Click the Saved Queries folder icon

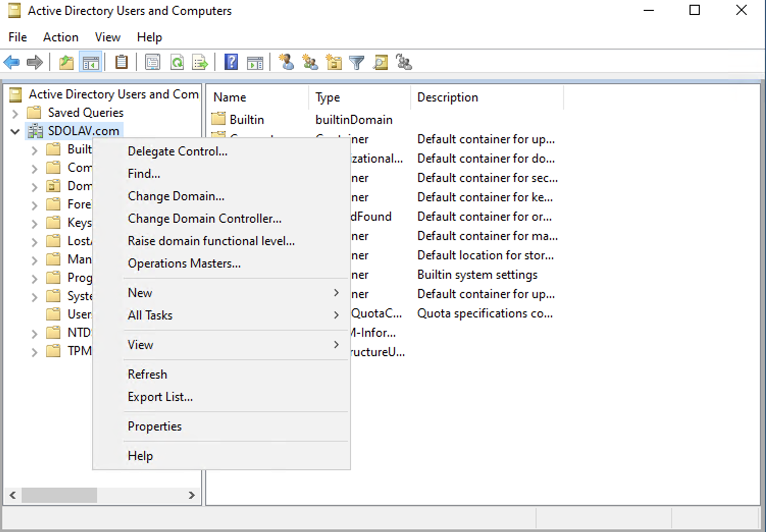[x=34, y=113]
